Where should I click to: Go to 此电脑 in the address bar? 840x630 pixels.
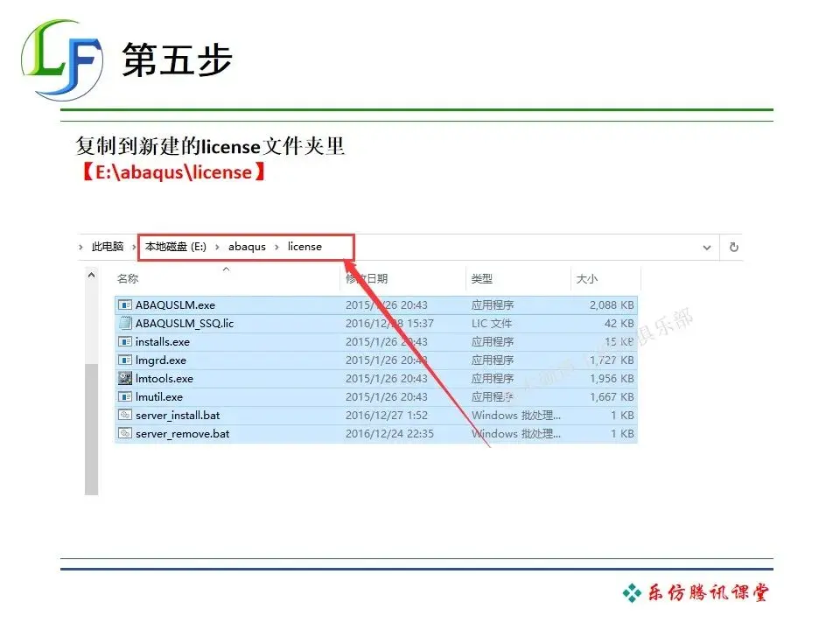point(107,247)
